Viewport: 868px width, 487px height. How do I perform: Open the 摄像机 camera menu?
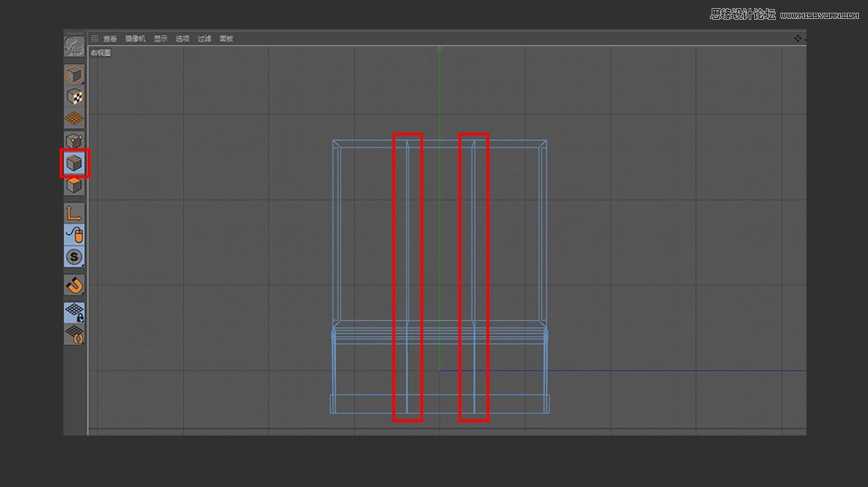pos(135,39)
